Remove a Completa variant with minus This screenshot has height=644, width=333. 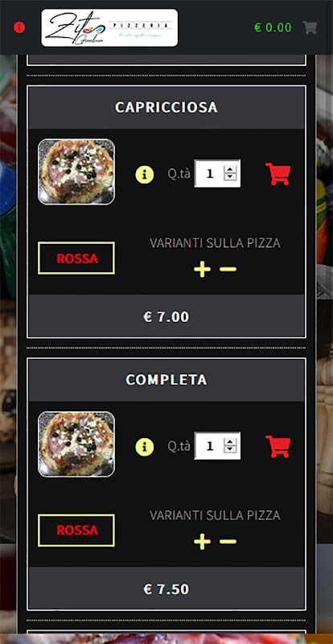point(228,541)
